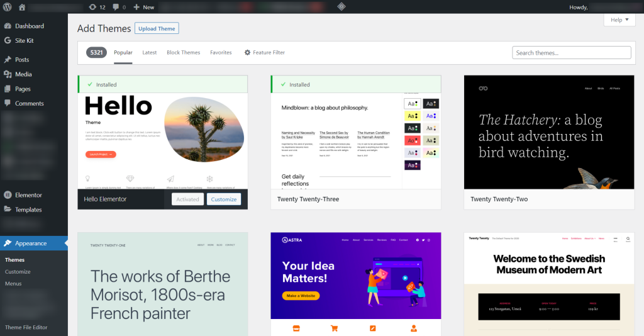Open the Customize submenu link
644x336 pixels.
click(18, 272)
